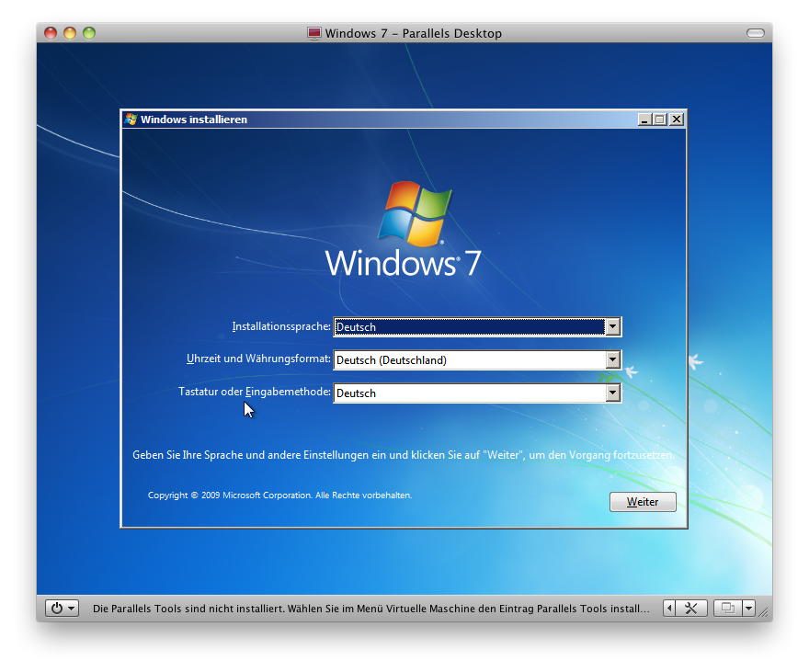
Task: Click the Weiter button
Action: point(643,502)
